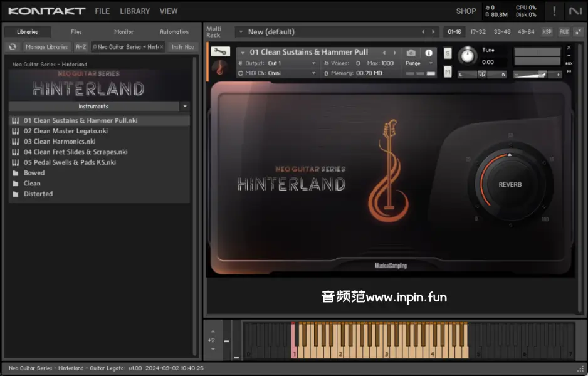Expand the Instruments dropdown arrow in library
The height and width of the screenshot is (376, 588).
[184, 107]
